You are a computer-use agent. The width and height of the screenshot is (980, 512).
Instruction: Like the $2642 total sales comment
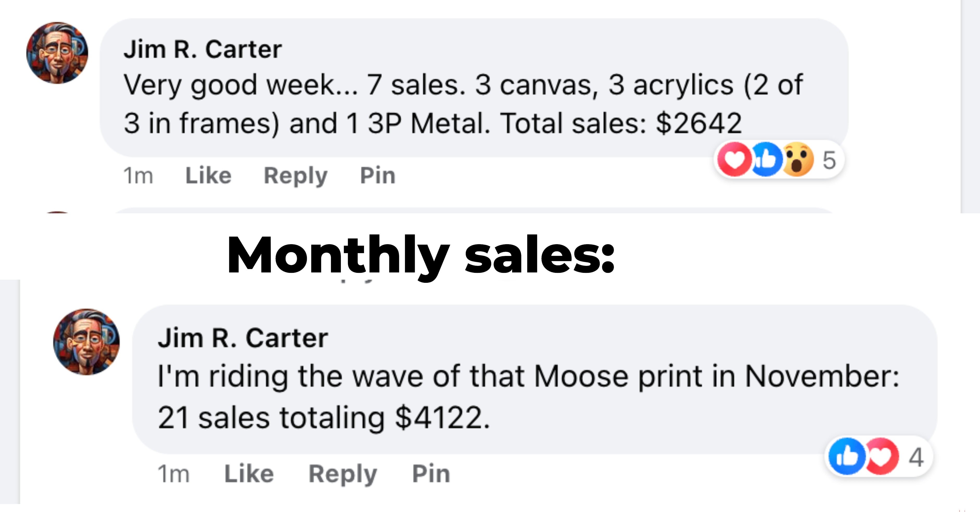[208, 176]
